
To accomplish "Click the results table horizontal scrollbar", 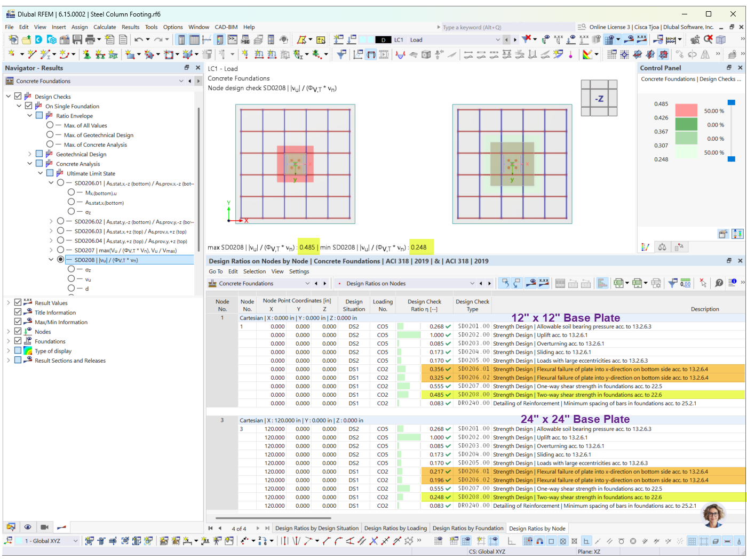I will 273,517.
